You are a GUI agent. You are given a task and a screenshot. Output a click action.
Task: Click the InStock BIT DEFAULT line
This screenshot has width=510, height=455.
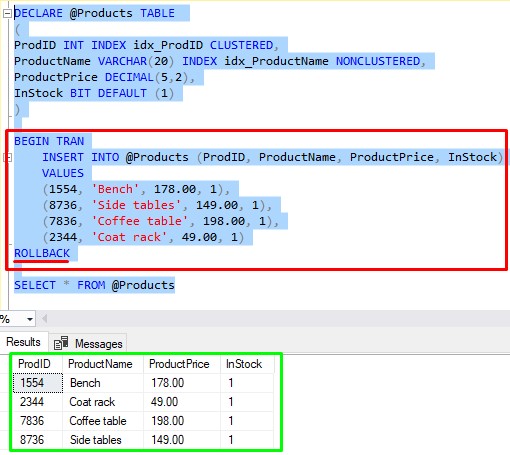point(94,93)
